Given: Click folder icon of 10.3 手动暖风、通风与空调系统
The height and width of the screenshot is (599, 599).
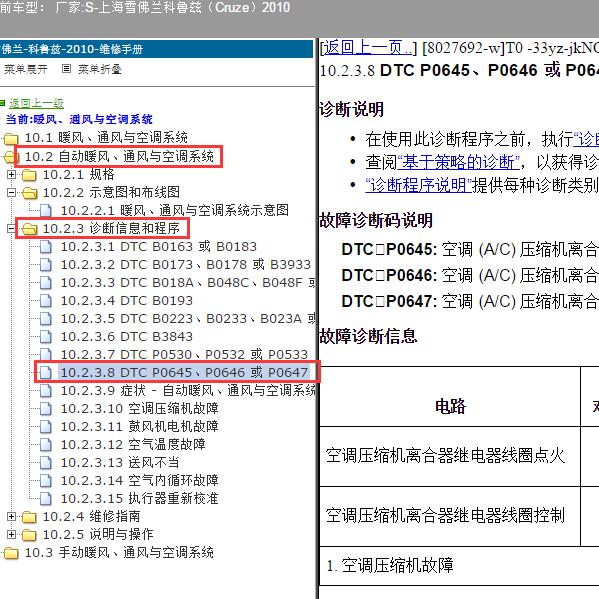Looking at the screenshot, I should point(11,553).
